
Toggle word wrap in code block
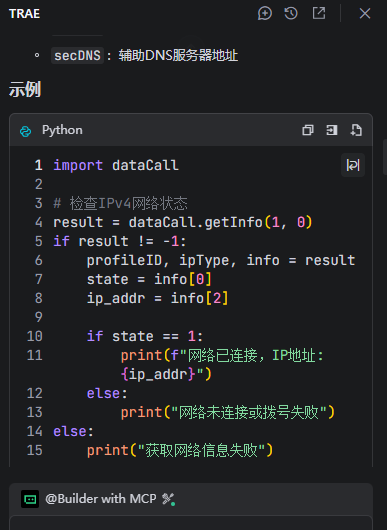[x=353, y=165]
